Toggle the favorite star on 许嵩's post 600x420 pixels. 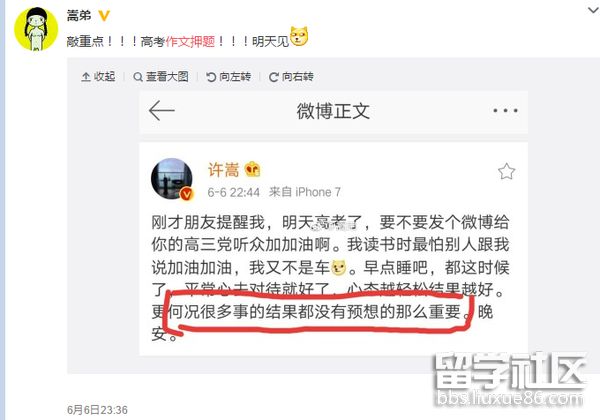(506, 171)
